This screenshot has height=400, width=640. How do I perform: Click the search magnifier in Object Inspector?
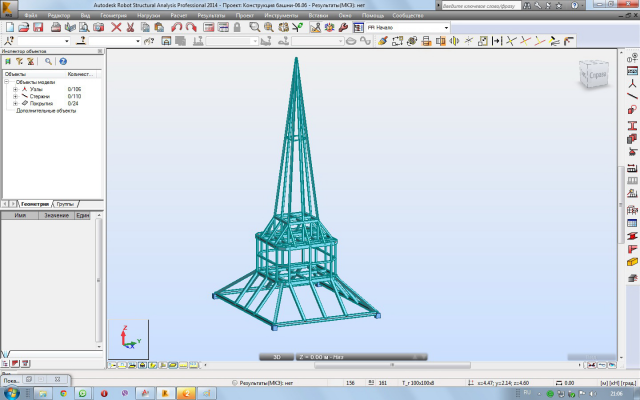click(49, 62)
